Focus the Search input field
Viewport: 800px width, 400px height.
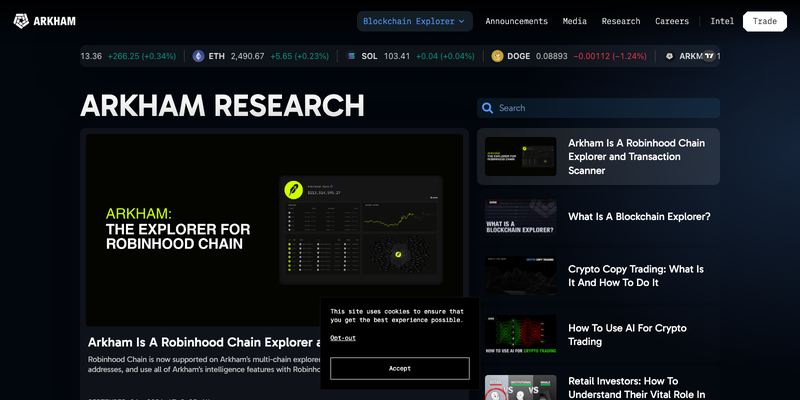(598, 108)
